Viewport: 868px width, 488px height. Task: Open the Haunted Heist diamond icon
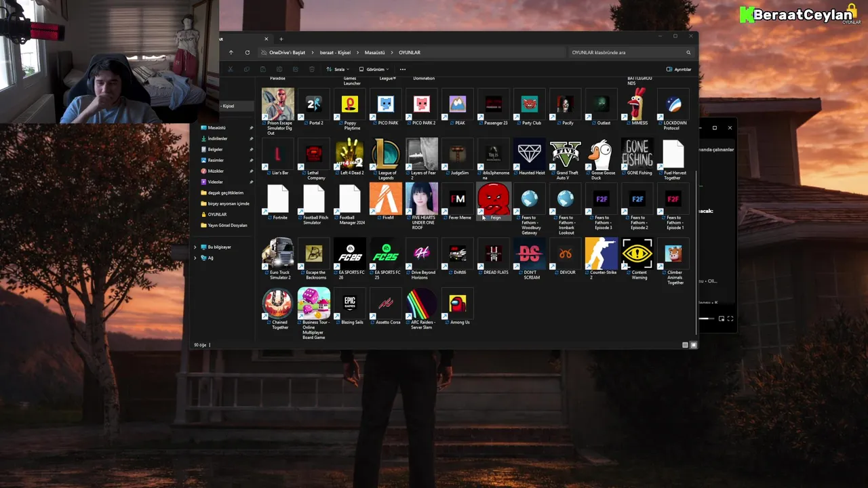click(x=530, y=157)
